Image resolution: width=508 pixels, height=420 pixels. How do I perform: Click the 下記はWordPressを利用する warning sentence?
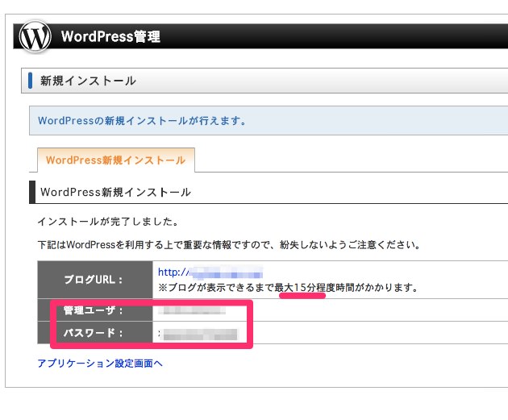coord(229,245)
